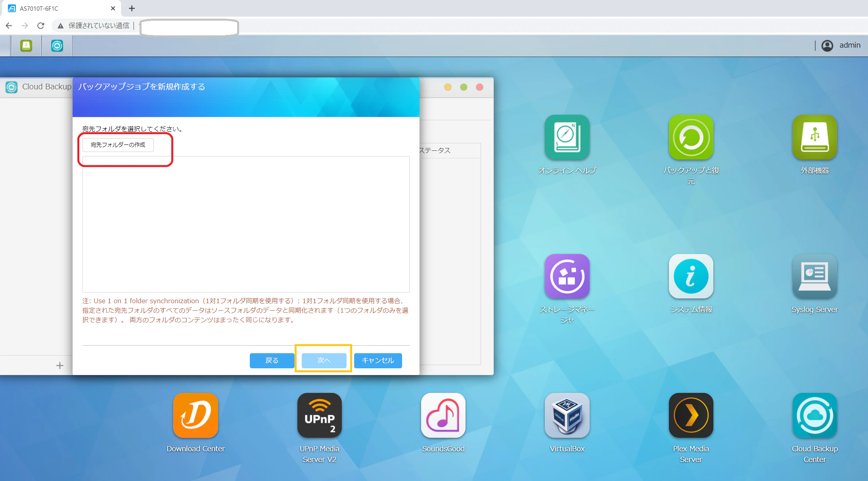The height and width of the screenshot is (481, 868).
Task: Click the browser reload button
Action: [x=40, y=26]
